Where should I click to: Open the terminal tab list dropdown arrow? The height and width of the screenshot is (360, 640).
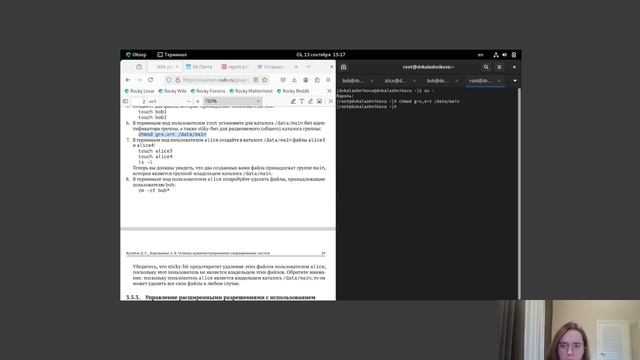[x=515, y=81]
